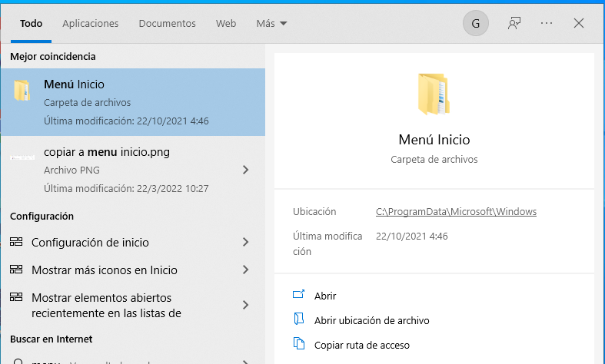Open the Web tab
605x364 pixels.
click(x=226, y=24)
